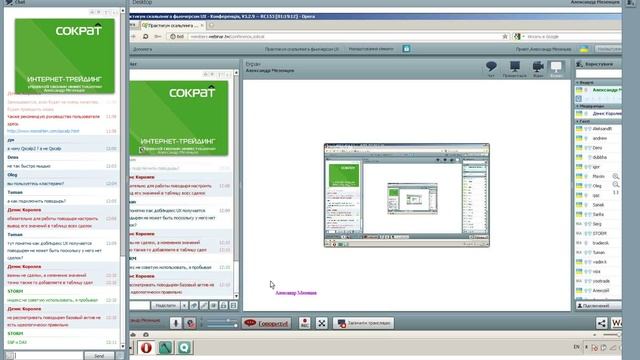The width and height of the screenshot is (640, 360).
Task: Toggle the microphone button in bottom bar
Action: pyautogui.click(x=176, y=323)
